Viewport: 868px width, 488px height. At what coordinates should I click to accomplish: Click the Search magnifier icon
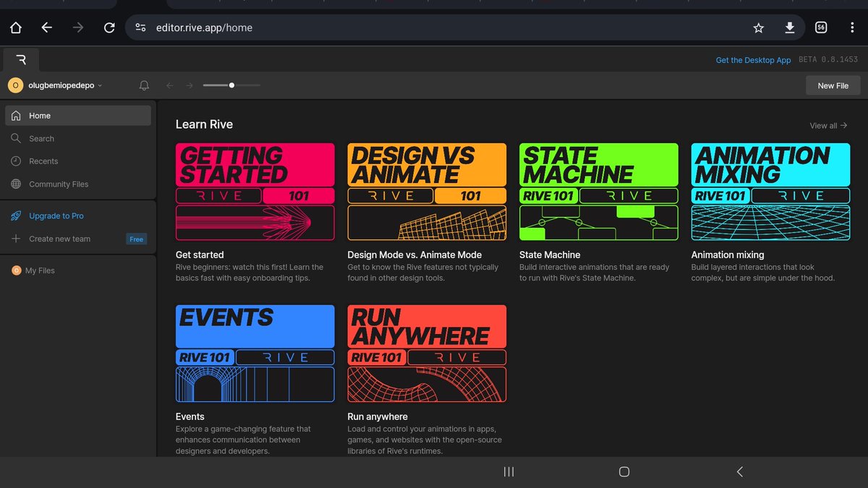tap(16, 138)
